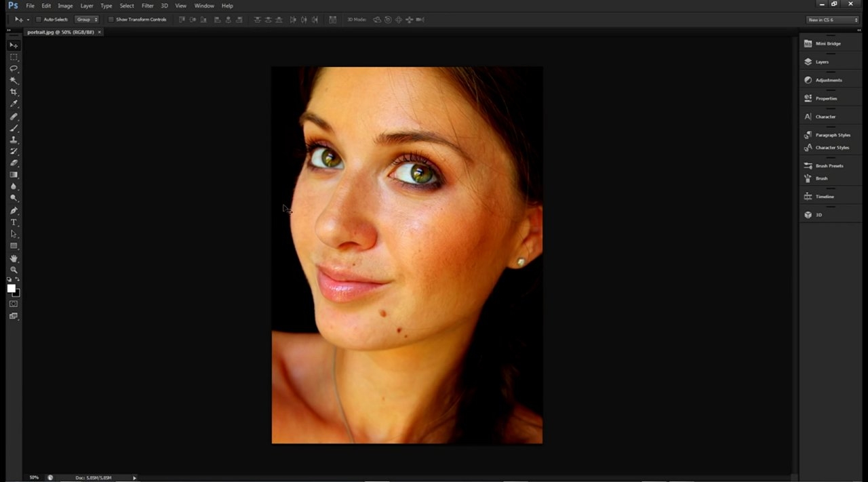Open the Type menu
This screenshot has height=482, width=868.
coord(106,5)
